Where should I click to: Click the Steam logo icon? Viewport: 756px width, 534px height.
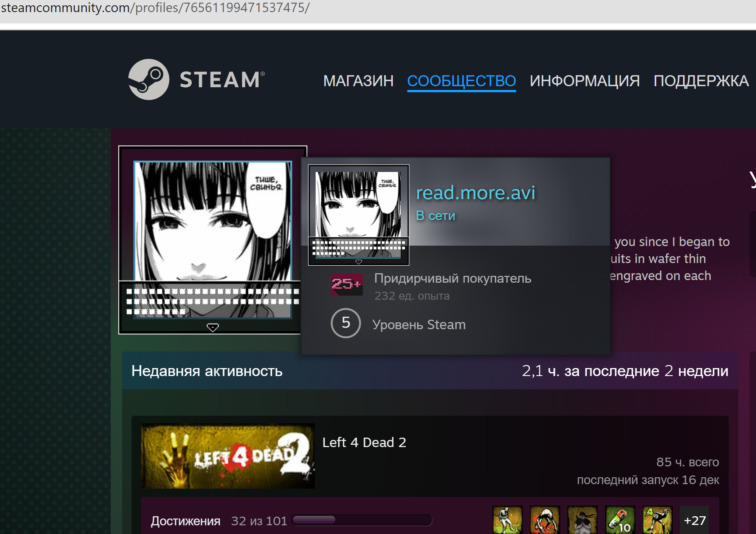point(149,80)
